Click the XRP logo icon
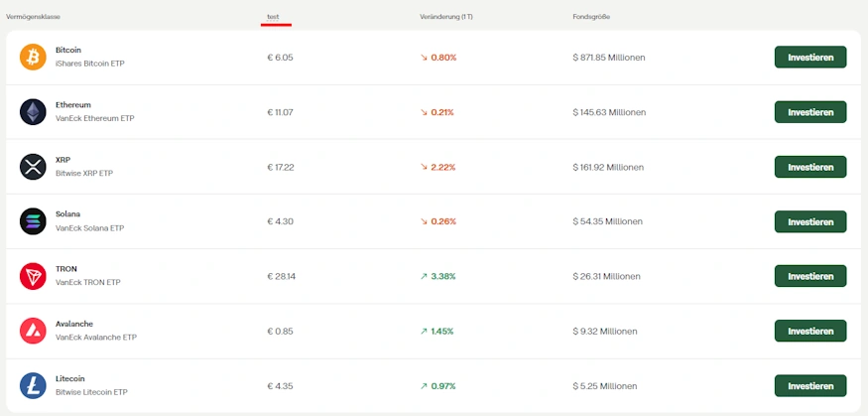The width and height of the screenshot is (868, 416). coord(33,167)
